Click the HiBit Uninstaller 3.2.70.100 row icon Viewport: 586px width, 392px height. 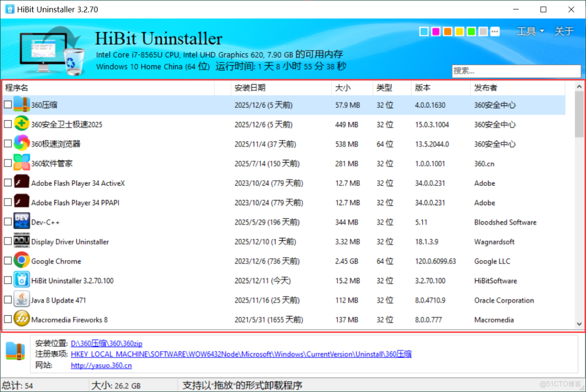tap(21, 280)
